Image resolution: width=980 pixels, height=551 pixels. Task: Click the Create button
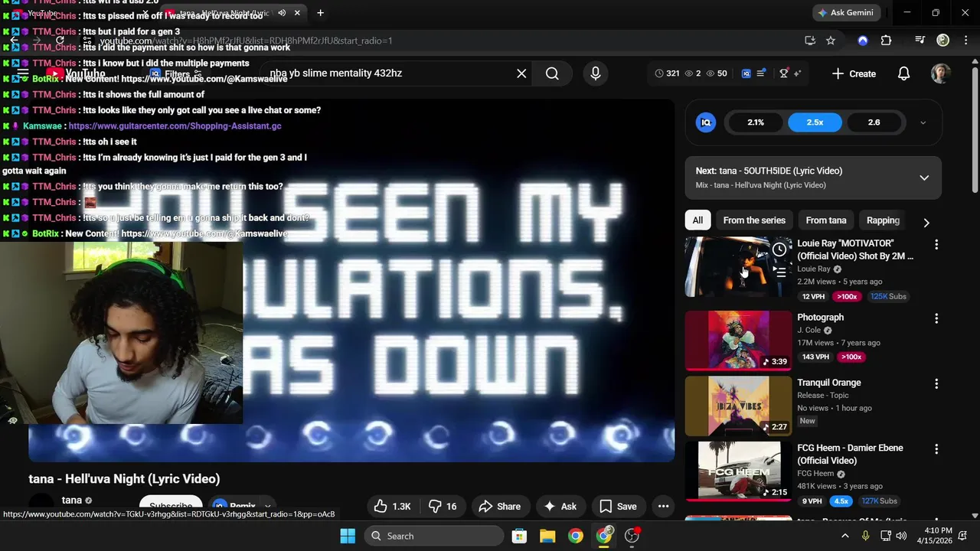[x=854, y=73]
